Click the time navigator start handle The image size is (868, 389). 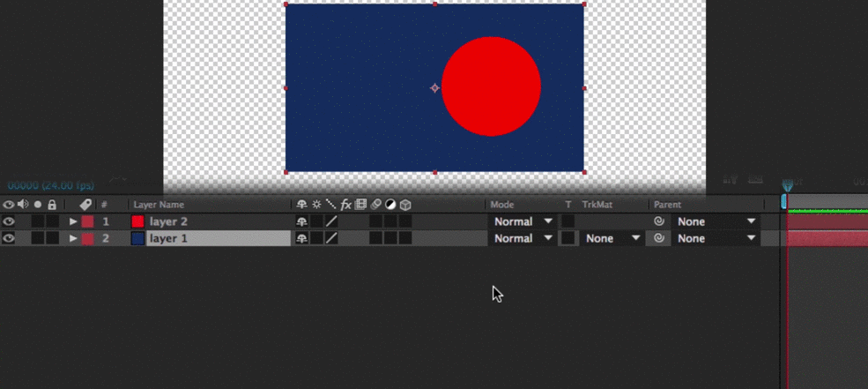click(x=784, y=200)
